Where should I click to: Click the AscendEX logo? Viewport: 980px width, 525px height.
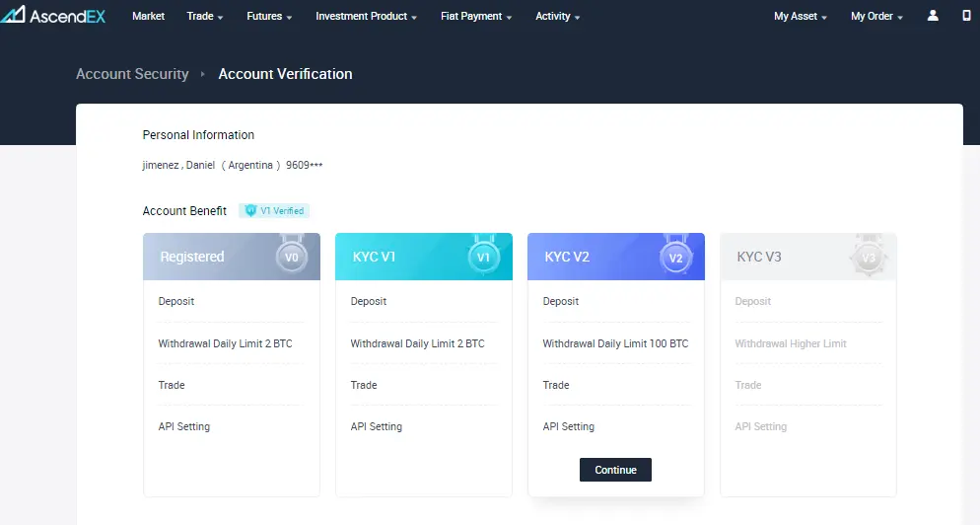point(53,15)
